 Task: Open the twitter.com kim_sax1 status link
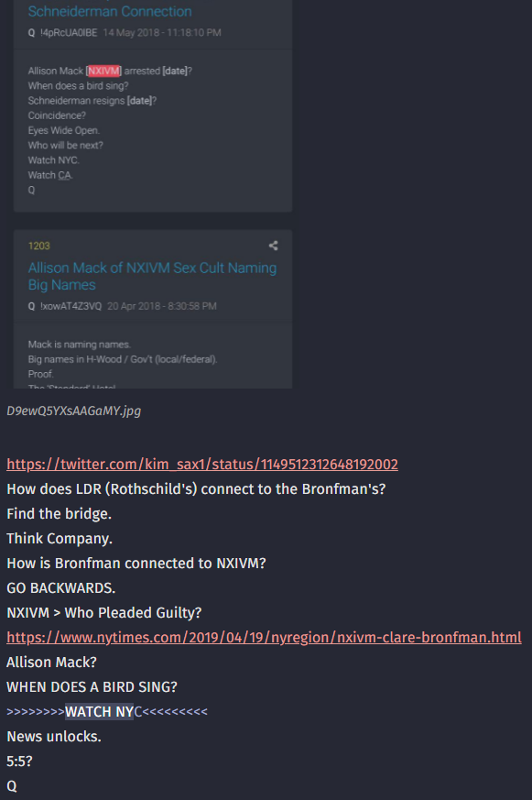point(202,465)
